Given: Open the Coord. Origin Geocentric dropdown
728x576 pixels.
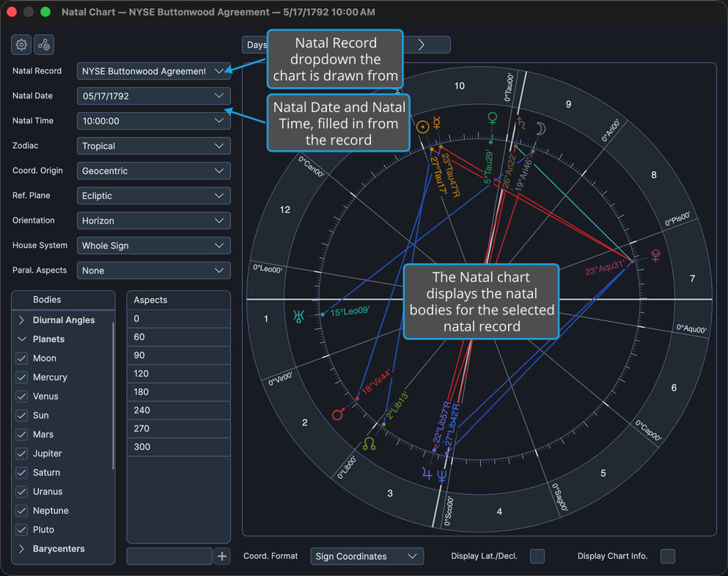Looking at the screenshot, I should tap(154, 171).
